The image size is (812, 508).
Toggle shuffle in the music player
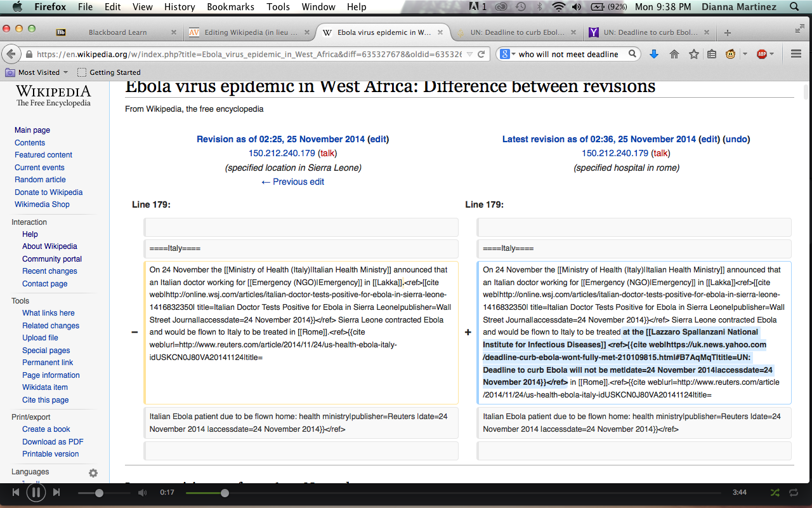point(775,492)
